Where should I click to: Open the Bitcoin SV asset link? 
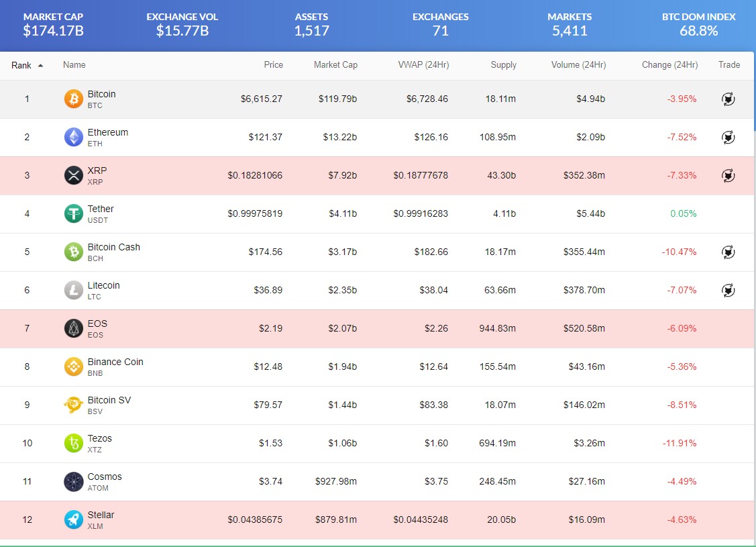[x=109, y=400]
